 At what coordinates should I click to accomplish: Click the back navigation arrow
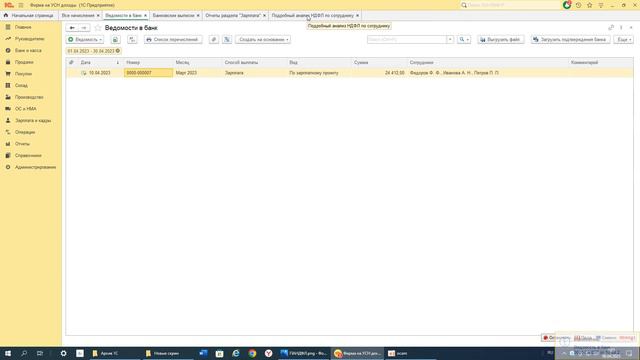point(72,28)
